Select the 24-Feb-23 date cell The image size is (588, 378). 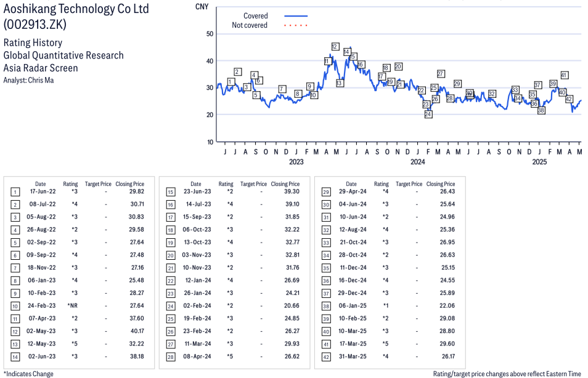[42, 306]
